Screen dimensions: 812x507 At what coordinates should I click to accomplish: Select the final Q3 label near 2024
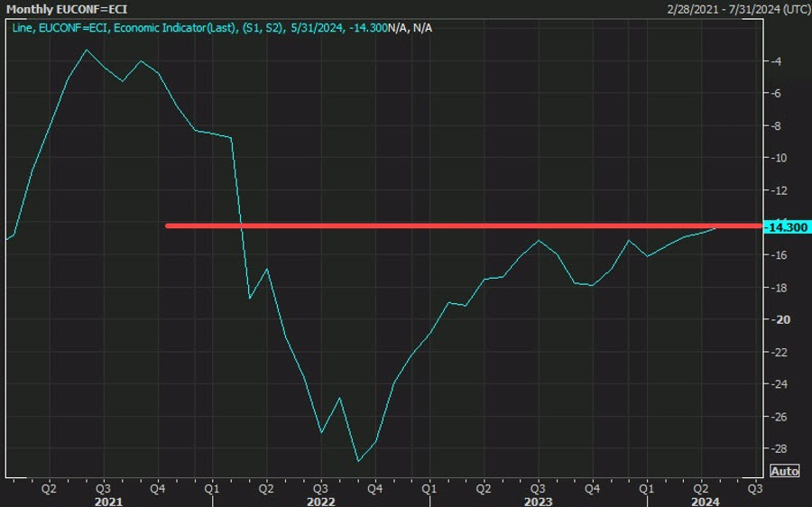coord(755,488)
